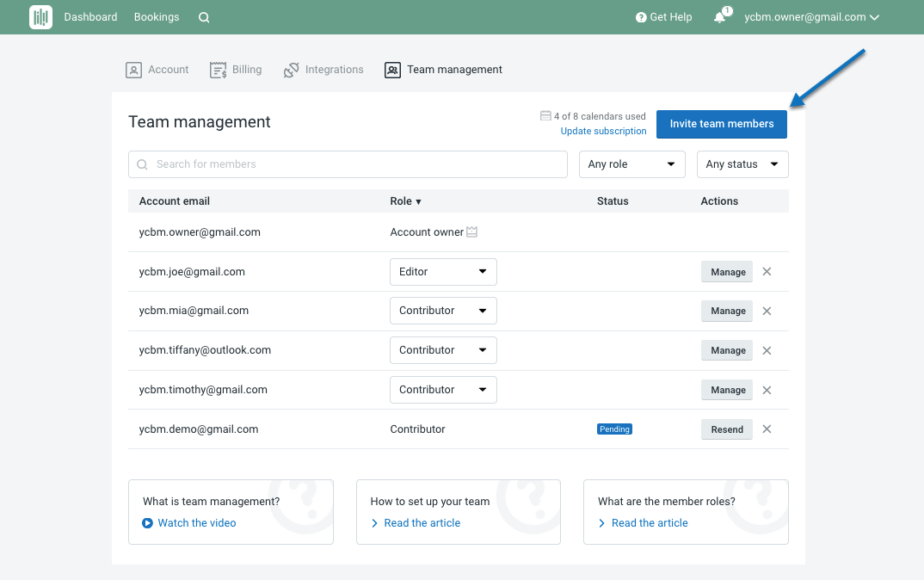
Task: Change the role for ycbm.mia@gmail.com
Action: pos(443,311)
